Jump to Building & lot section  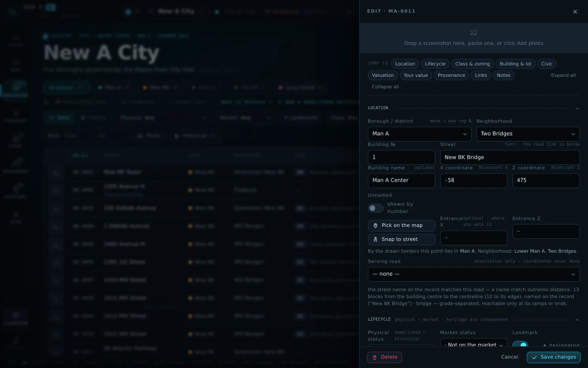tap(515, 64)
